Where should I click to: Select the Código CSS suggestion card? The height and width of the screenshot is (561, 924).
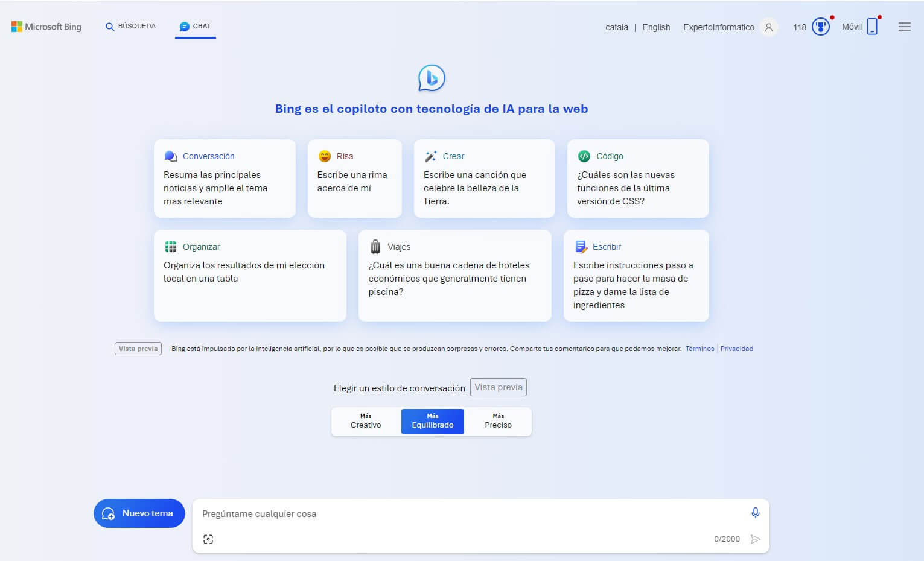coord(638,179)
